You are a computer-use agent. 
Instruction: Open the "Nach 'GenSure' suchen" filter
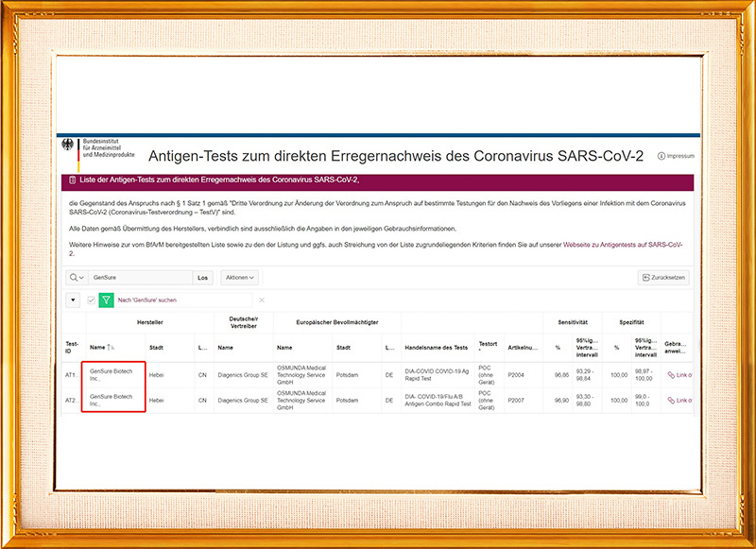pyautogui.click(x=147, y=300)
